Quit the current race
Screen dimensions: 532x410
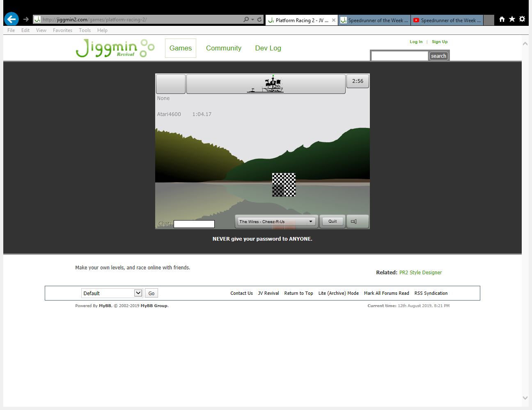point(332,221)
